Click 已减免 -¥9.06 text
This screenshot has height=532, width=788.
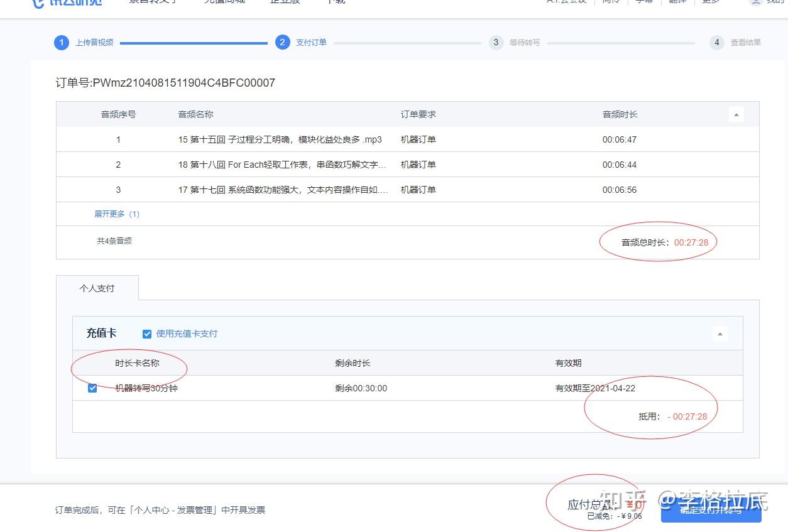point(615,516)
